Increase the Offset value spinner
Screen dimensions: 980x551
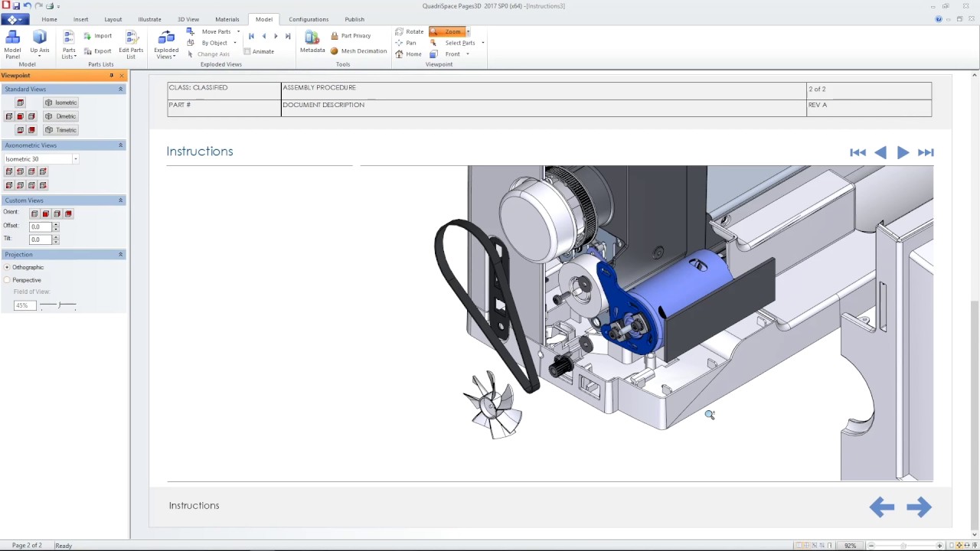click(x=56, y=224)
